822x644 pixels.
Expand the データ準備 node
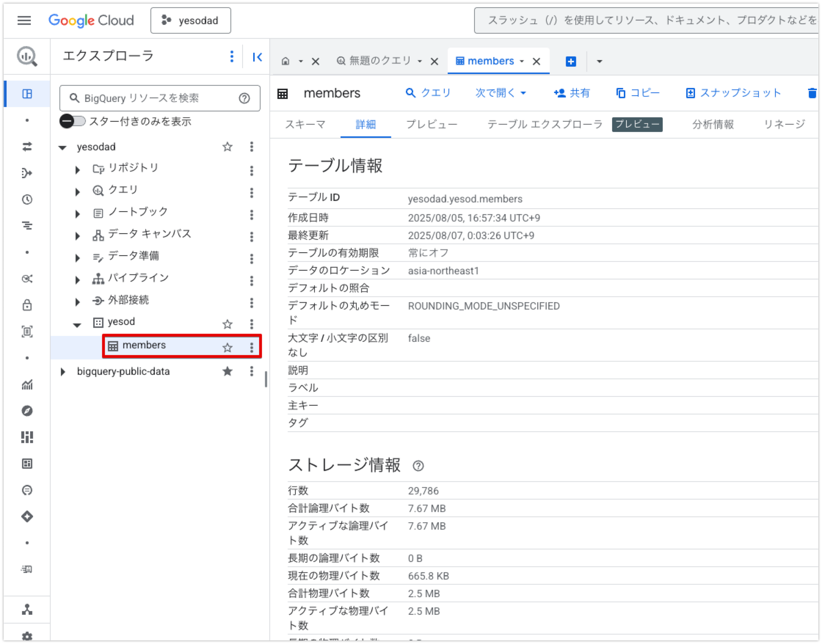tap(77, 258)
